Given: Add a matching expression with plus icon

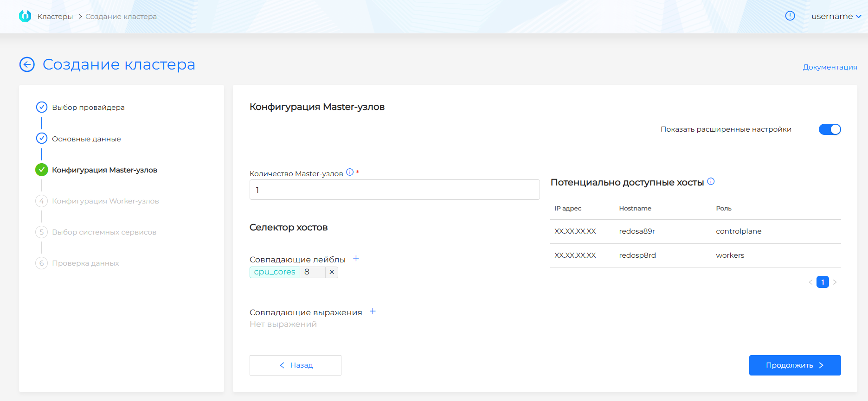Looking at the screenshot, I should (373, 312).
